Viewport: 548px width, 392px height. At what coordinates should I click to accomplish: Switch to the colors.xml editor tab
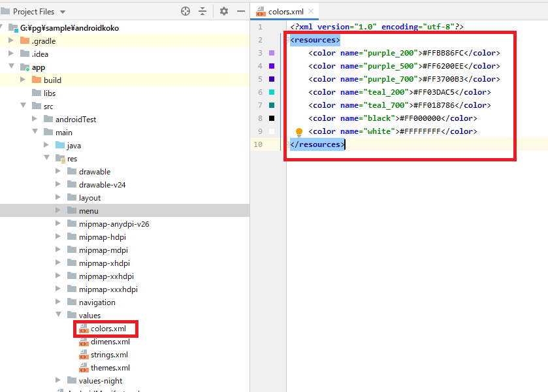click(285, 12)
